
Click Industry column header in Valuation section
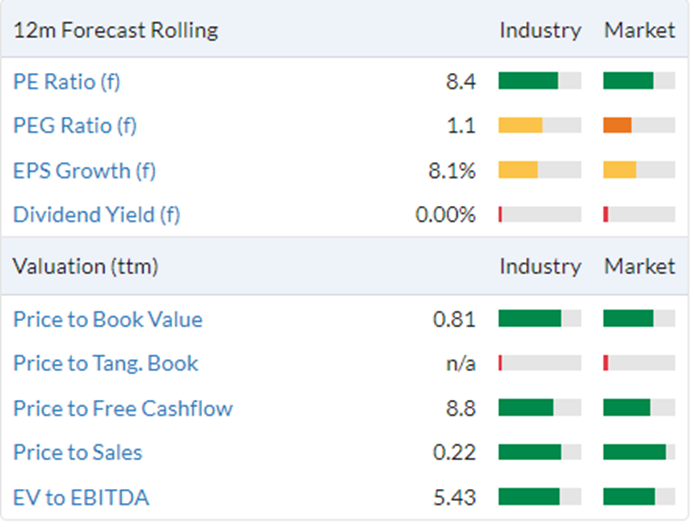(x=540, y=267)
